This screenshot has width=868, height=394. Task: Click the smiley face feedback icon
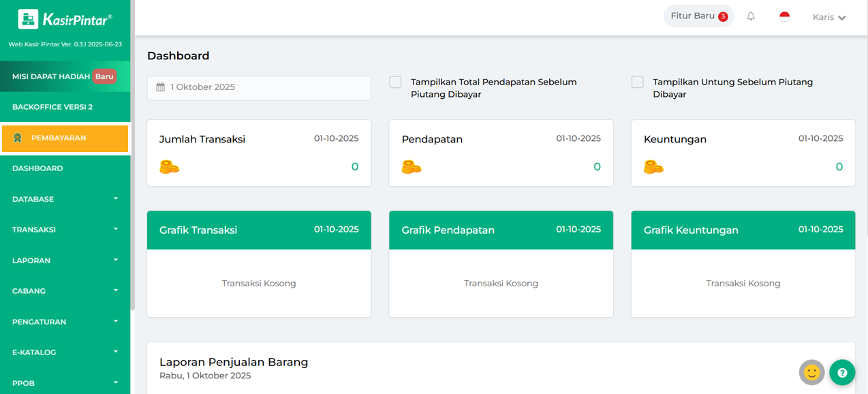click(811, 373)
